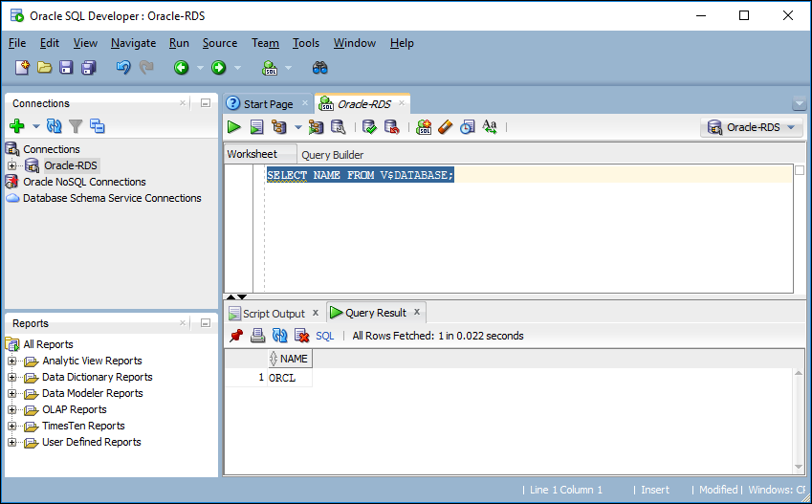Click the Run Script icon
The height and width of the screenshot is (504, 812).
pos(256,127)
